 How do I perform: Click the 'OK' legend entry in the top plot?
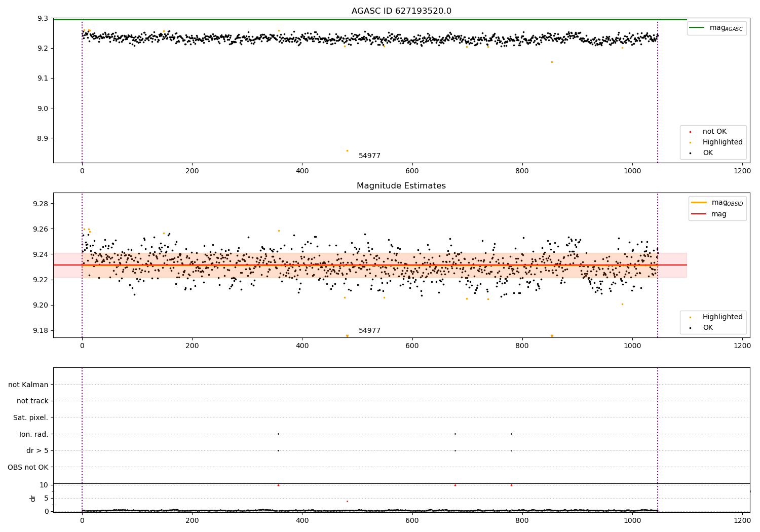(708, 153)
